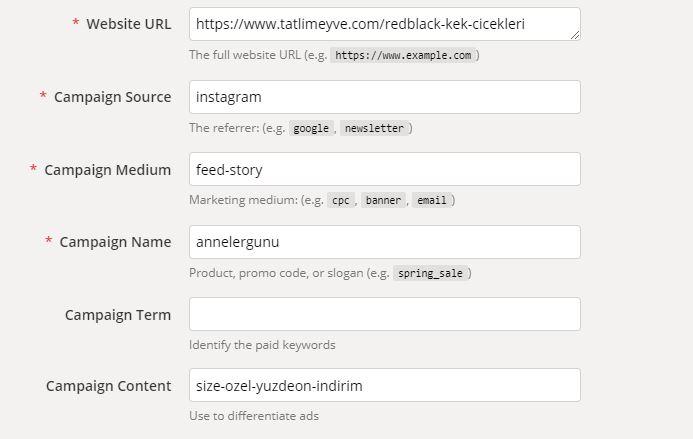
Task: Click the resize handle of Website URL box
Action: 575,35
